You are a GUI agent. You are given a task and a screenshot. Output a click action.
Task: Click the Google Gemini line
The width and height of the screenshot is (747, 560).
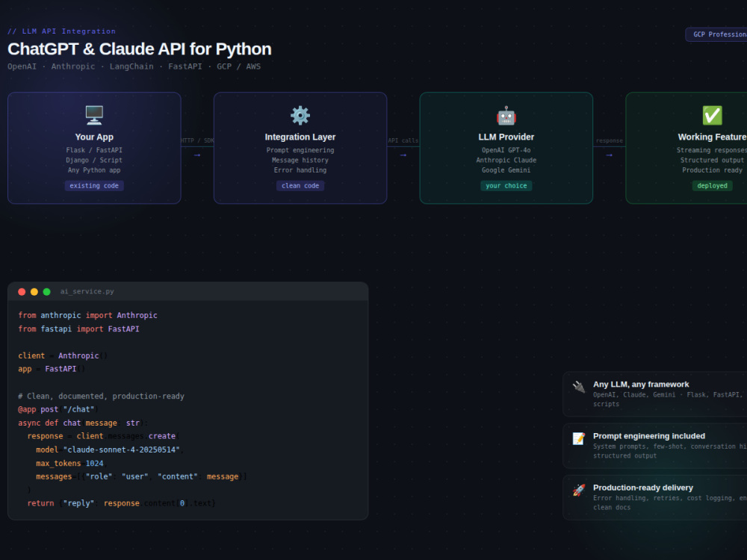click(x=506, y=170)
